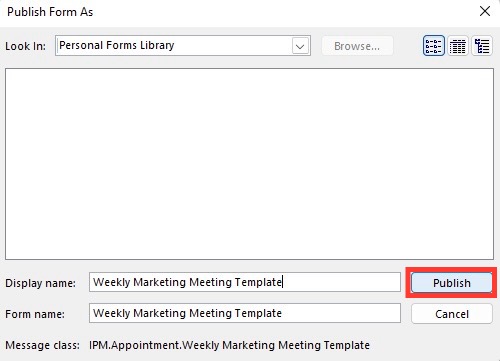500x361 pixels.
Task: Click the Display name: label
Action: [x=40, y=283]
